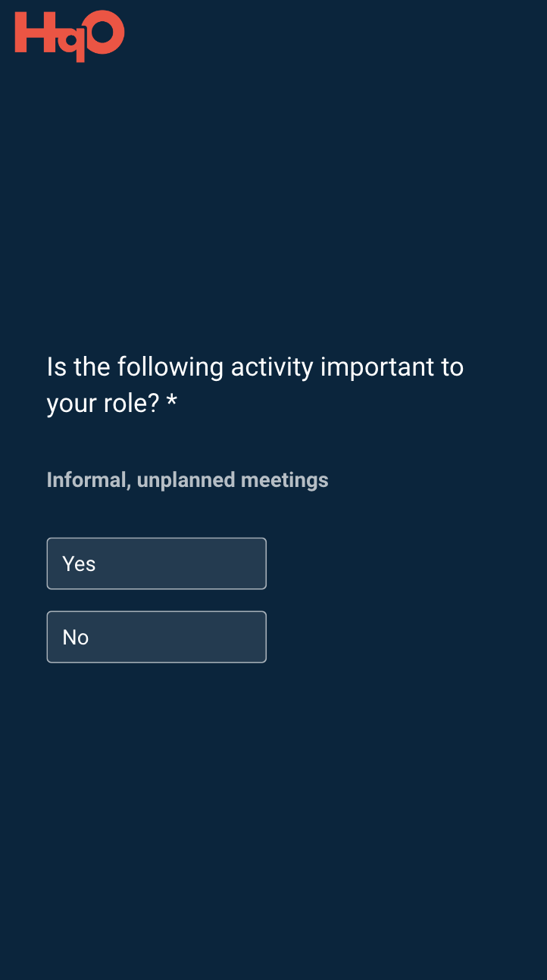Click the word 'Yes' inside its box
The height and width of the screenshot is (980, 547).
tap(79, 563)
